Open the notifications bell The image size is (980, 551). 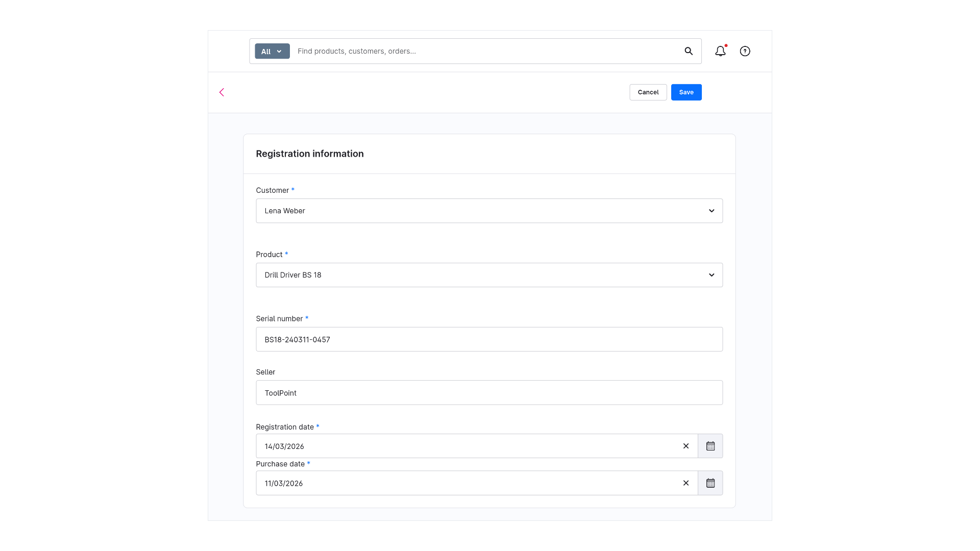coord(720,51)
